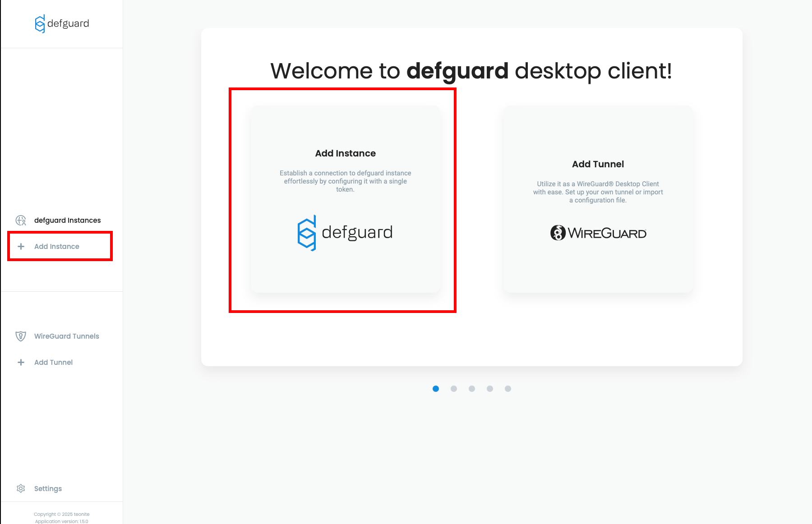This screenshot has height=524, width=812.
Task: Click the WireGuard logo inside the Add Tunnel card
Action: [x=598, y=233]
